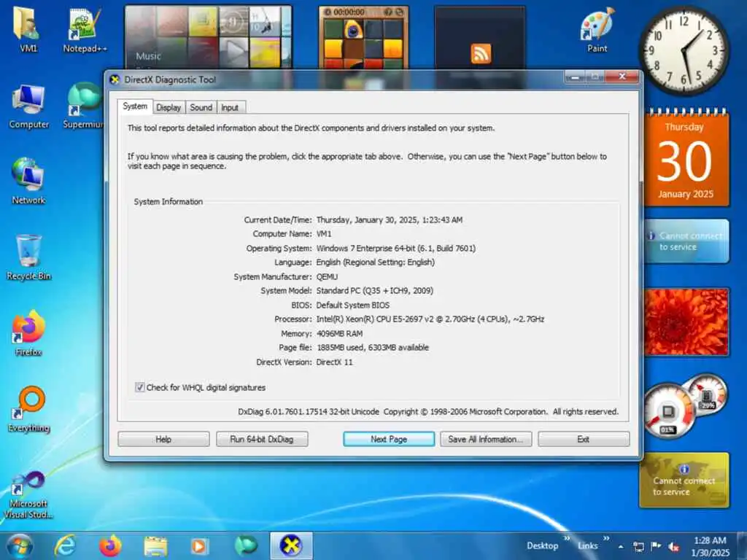Uncheck Check for WHQL digital signatures
Image resolution: width=747 pixels, height=560 pixels.
pyautogui.click(x=139, y=387)
